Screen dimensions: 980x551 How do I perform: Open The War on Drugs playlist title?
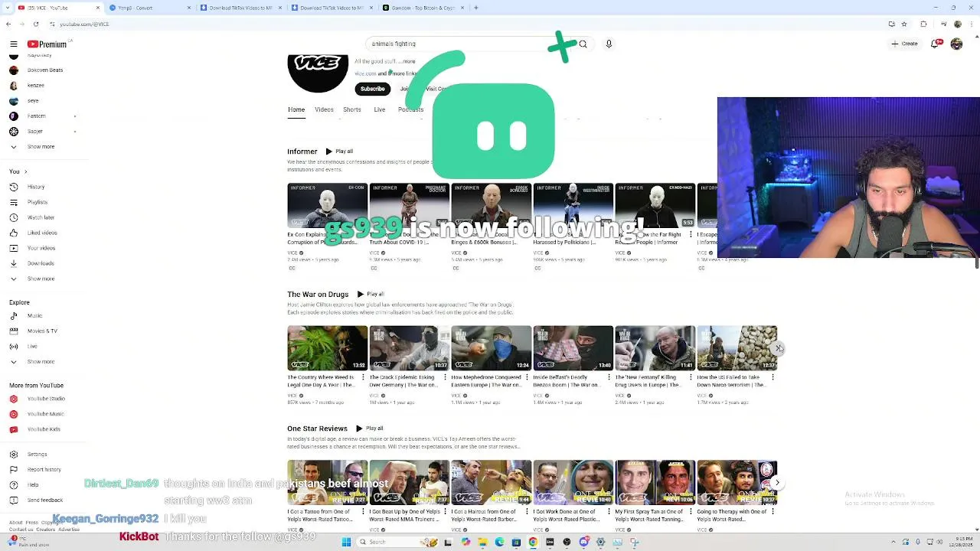(x=318, y=295)
